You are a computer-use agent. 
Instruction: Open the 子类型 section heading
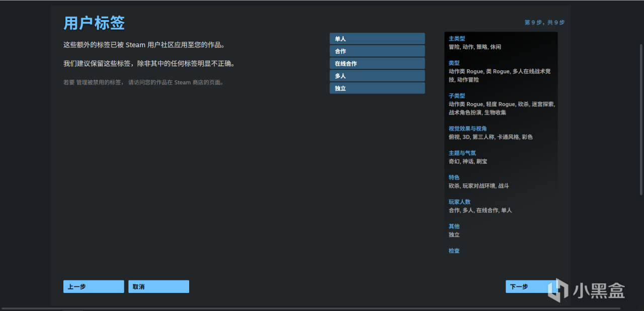click(457, 95)
